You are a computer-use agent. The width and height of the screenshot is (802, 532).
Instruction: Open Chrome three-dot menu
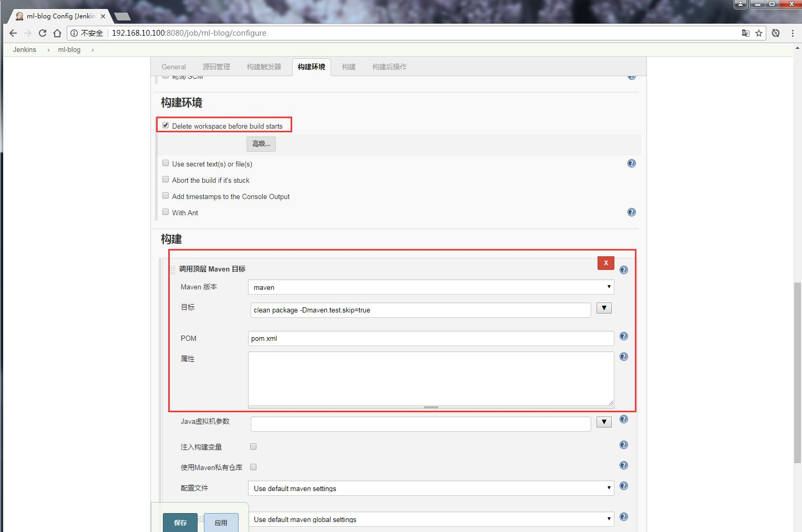pos(793,33)
